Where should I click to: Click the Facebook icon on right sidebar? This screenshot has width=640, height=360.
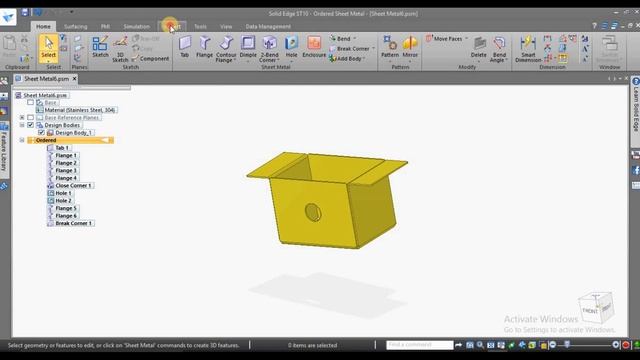click(x=636, y=170)
